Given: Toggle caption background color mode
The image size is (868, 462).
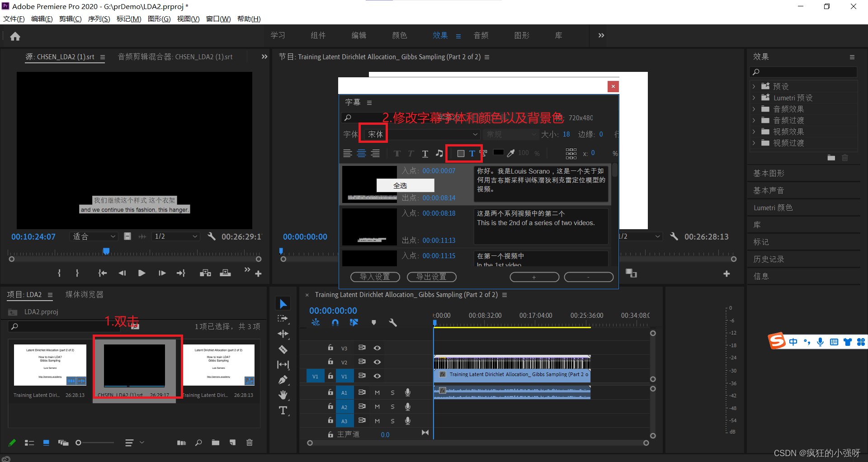Looking at the screenshot, I should 461,154.
